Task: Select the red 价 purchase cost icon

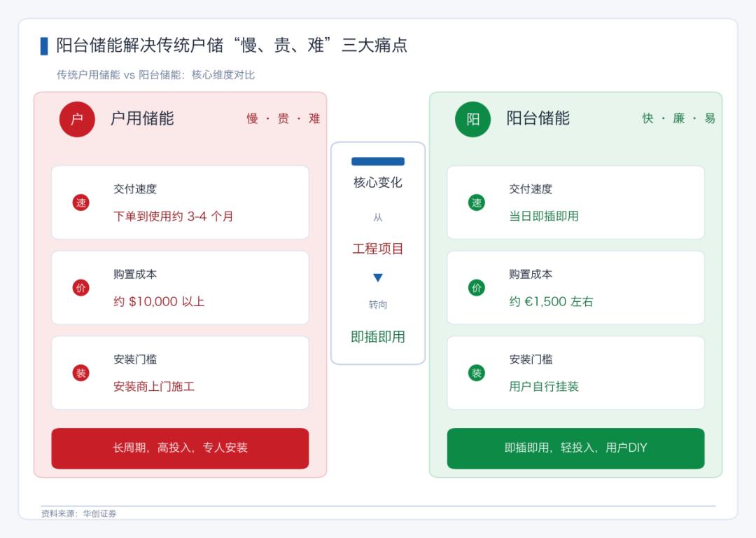Action: [x=81, y=288]
